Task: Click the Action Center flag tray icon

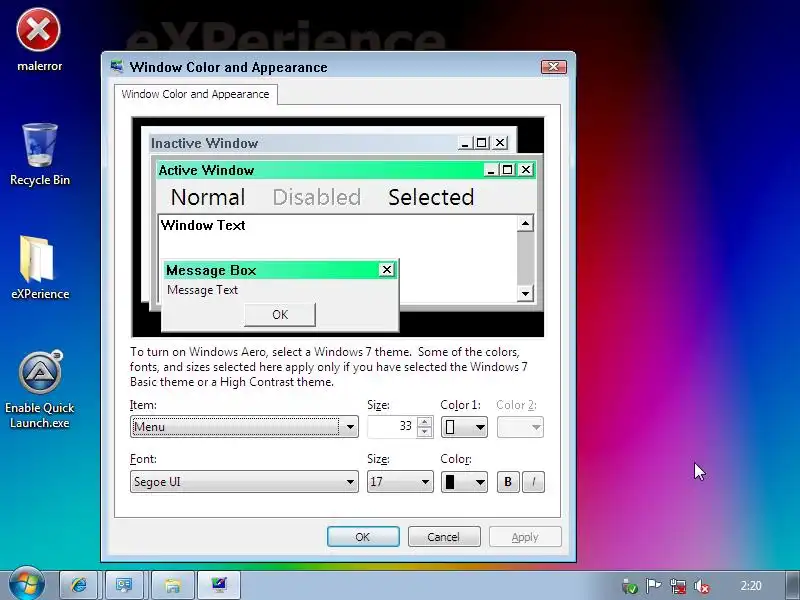Action: [x=653, y=586]
